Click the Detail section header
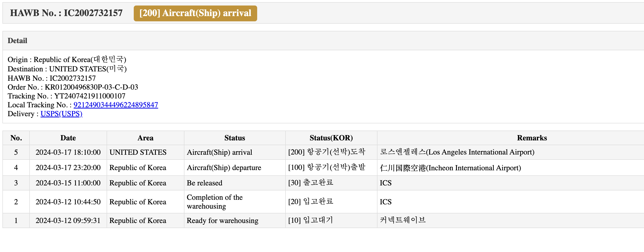Screen dimensions: 644x252 17,41
